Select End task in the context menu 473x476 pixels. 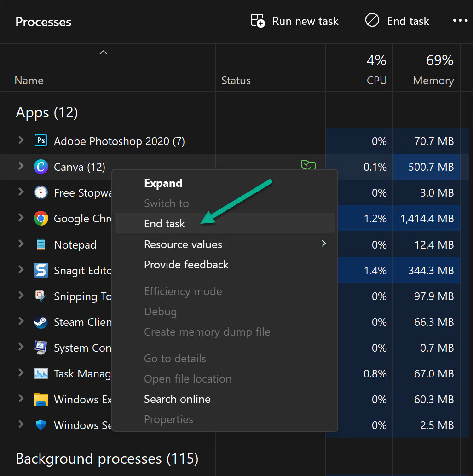click(x=225, y=223)
